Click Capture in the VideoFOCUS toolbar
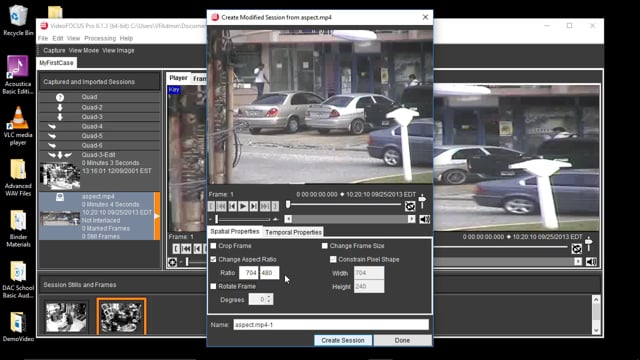 [x=54, y=50]
